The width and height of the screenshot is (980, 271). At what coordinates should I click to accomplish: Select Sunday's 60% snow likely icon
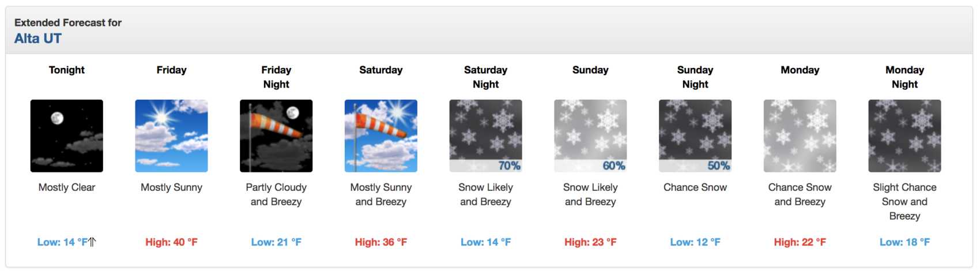590,136
